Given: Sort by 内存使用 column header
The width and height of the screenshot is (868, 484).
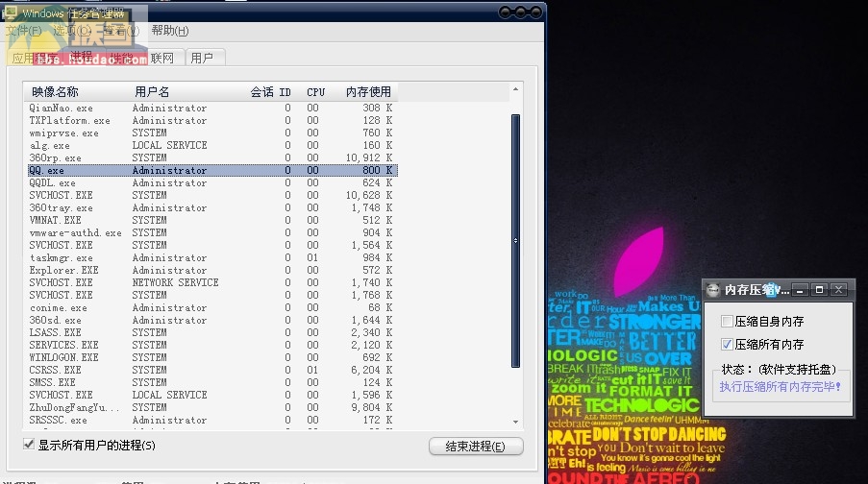Looking at the screenshot, I should click(368, 92).
